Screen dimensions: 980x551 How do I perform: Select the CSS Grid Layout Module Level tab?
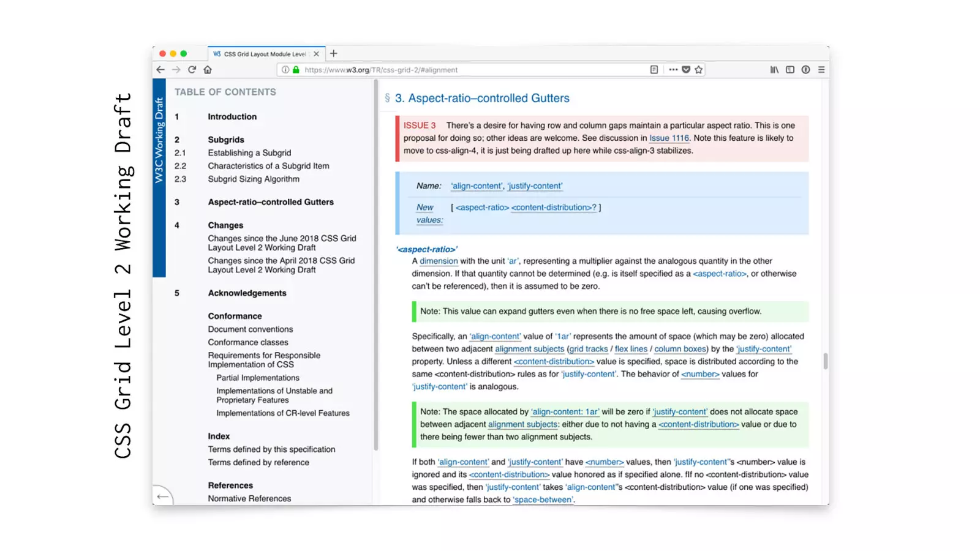pyautogui.click(x=266, y=54)
